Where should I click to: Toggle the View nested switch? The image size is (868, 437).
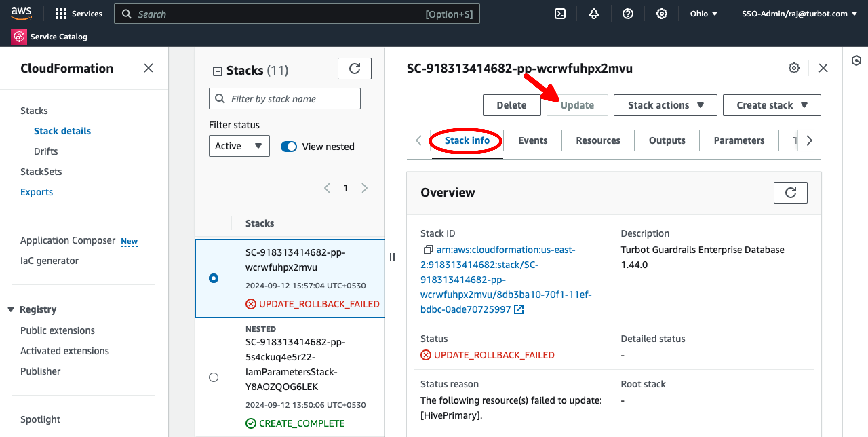(289, 147)
